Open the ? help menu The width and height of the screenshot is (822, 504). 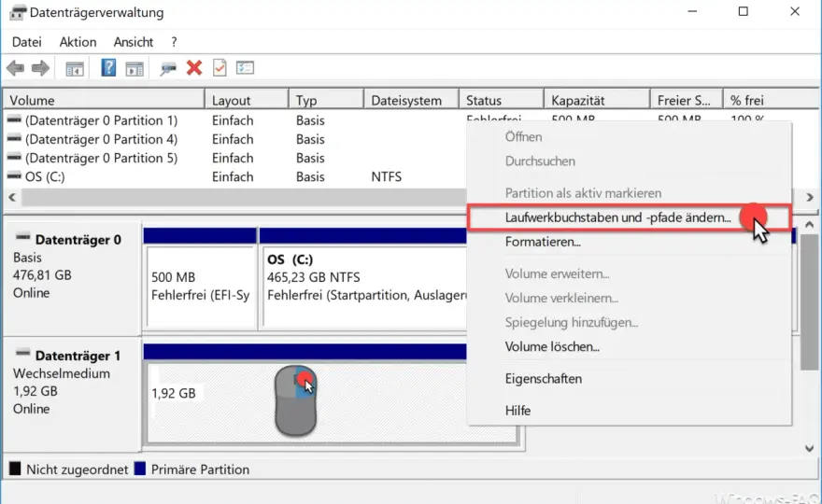tap(174, 42)
